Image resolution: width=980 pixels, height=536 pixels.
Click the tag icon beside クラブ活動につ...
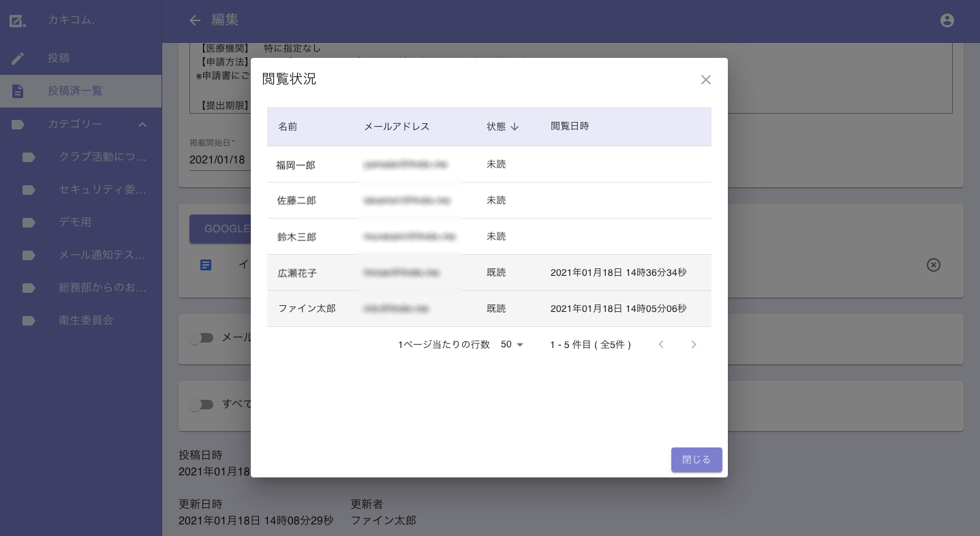coord(29,157)
